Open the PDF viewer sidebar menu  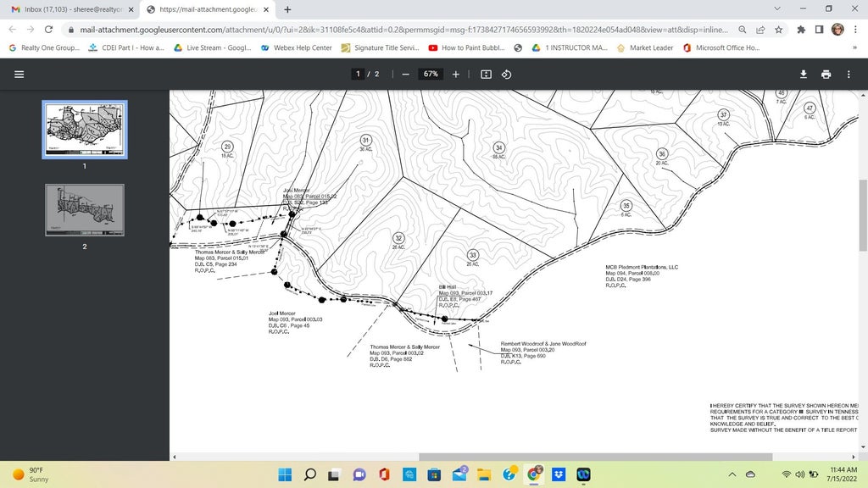click(x=19, y=75)
